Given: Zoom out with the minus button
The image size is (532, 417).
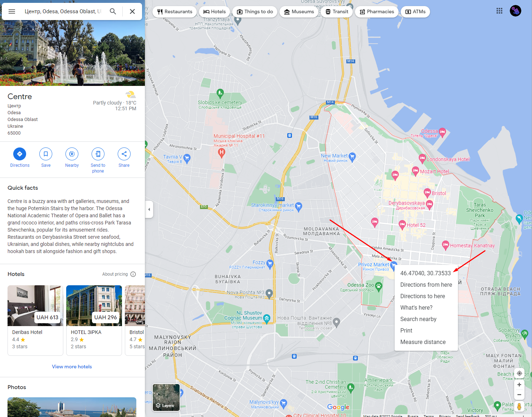Looking at the screenshot, I should (519, 395).
